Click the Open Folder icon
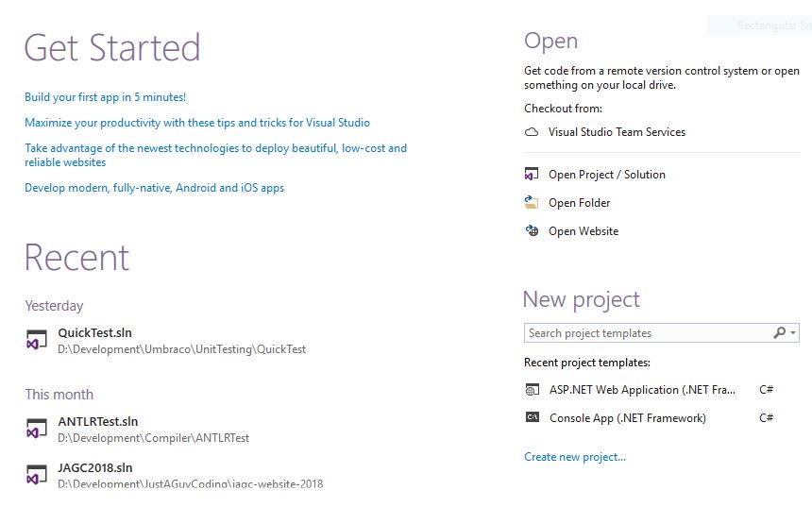Screen dimensions: 812x507 click(x=532, y=202)
